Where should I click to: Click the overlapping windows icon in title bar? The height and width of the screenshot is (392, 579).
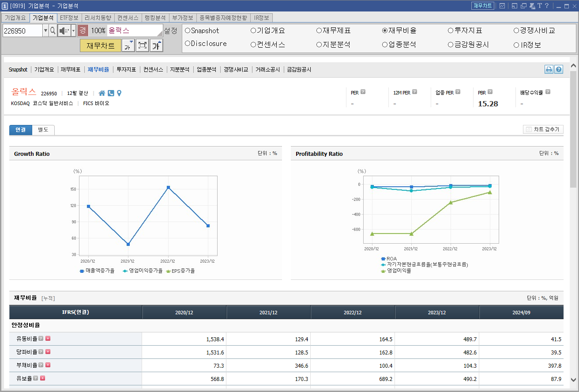coord(523,6)
